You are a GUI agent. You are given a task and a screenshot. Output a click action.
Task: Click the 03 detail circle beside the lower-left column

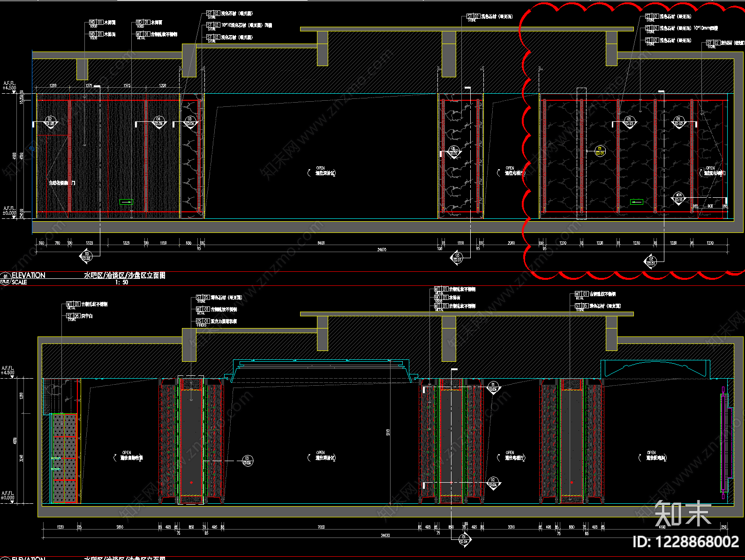[248, 461]
